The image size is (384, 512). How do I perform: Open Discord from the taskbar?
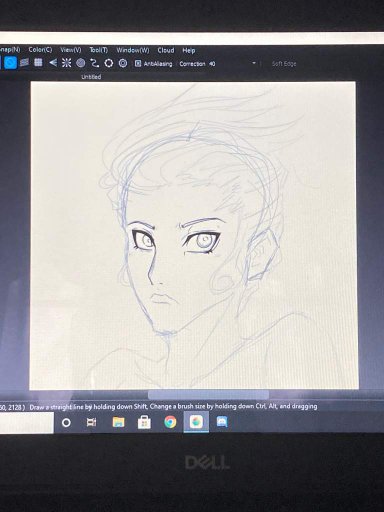222,422
